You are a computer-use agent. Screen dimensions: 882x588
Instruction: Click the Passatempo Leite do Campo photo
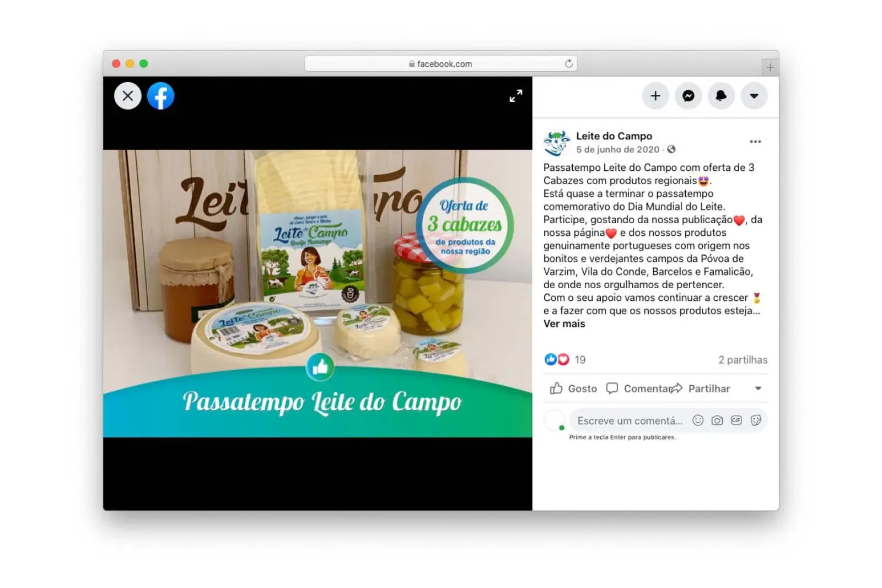coord(318,294)
